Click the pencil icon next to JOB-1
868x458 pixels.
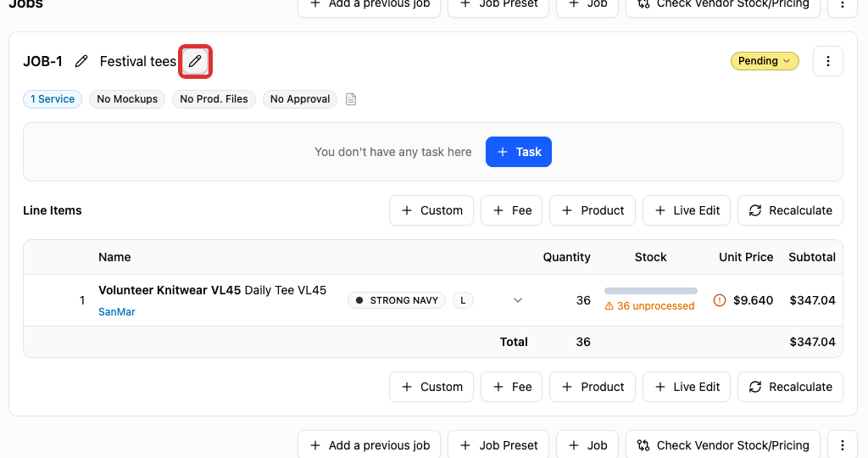tap(81, 61)
